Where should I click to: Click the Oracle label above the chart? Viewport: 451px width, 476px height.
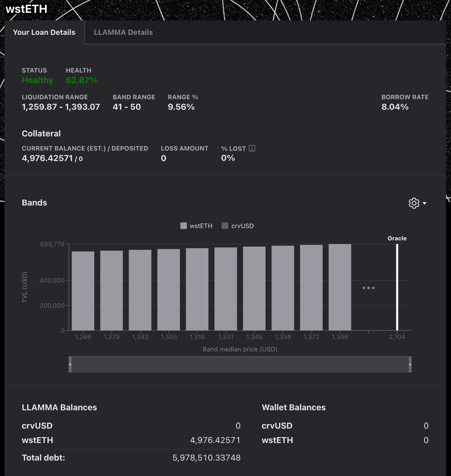pyautogui.click(x=397, y=238)
